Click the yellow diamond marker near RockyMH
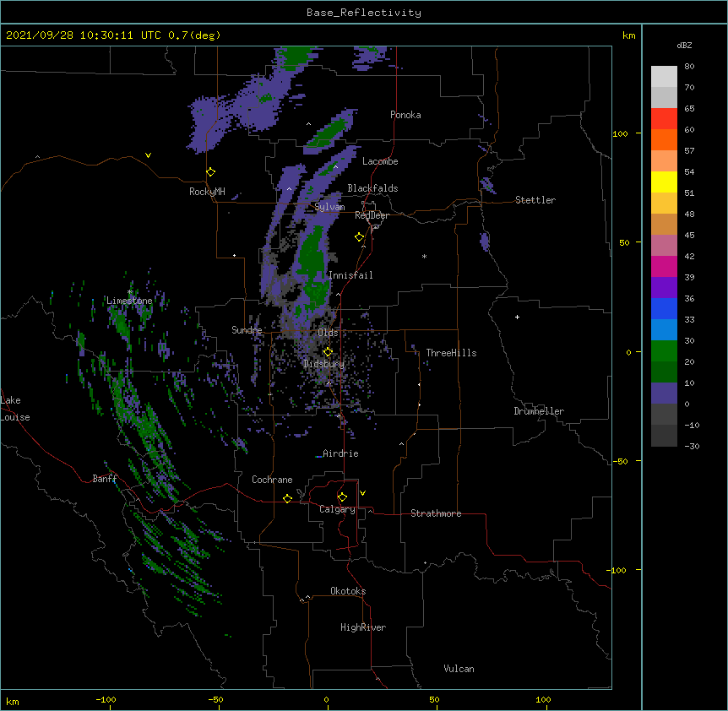 [210, 172]
